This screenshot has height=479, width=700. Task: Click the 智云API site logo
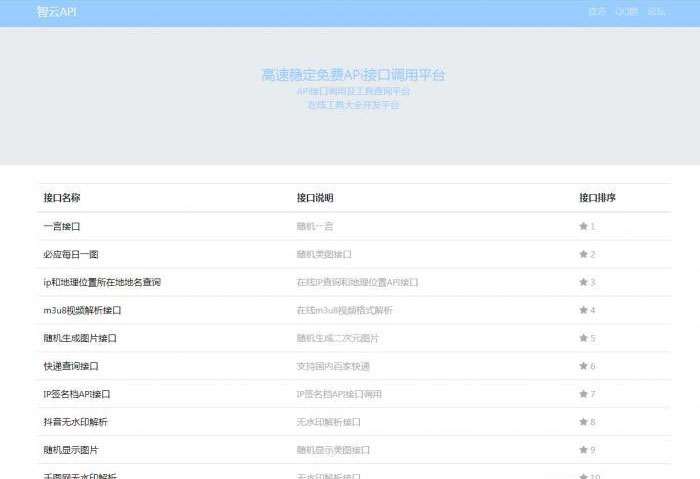[57, 12]
